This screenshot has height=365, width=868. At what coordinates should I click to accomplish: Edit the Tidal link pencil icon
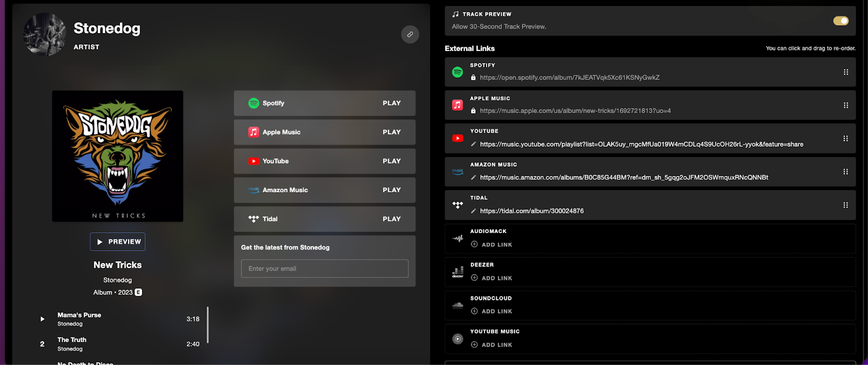point(473,211)
